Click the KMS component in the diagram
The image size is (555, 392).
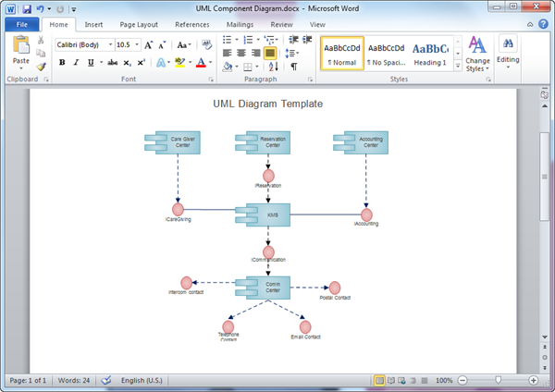[268, 214]
